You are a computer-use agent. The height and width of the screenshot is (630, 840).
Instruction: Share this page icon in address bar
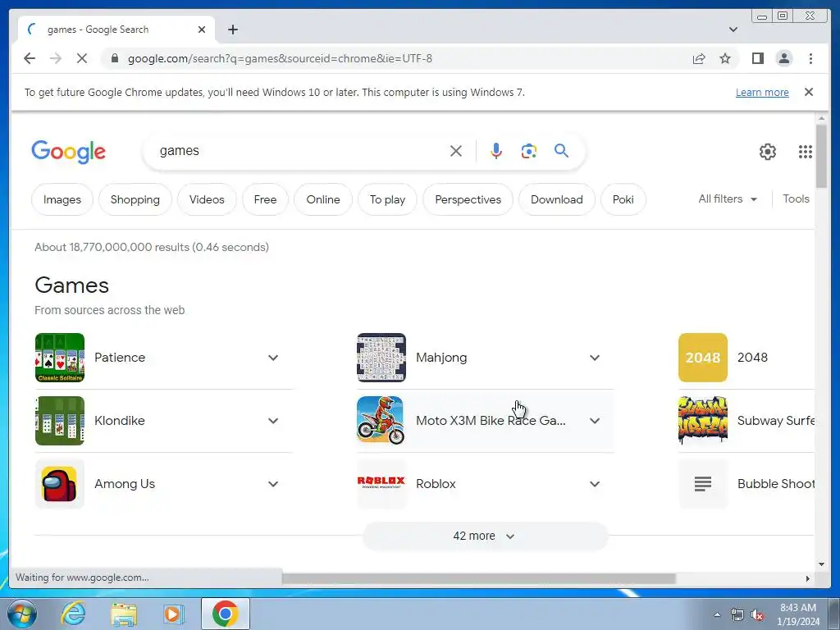tap(699, 58)
